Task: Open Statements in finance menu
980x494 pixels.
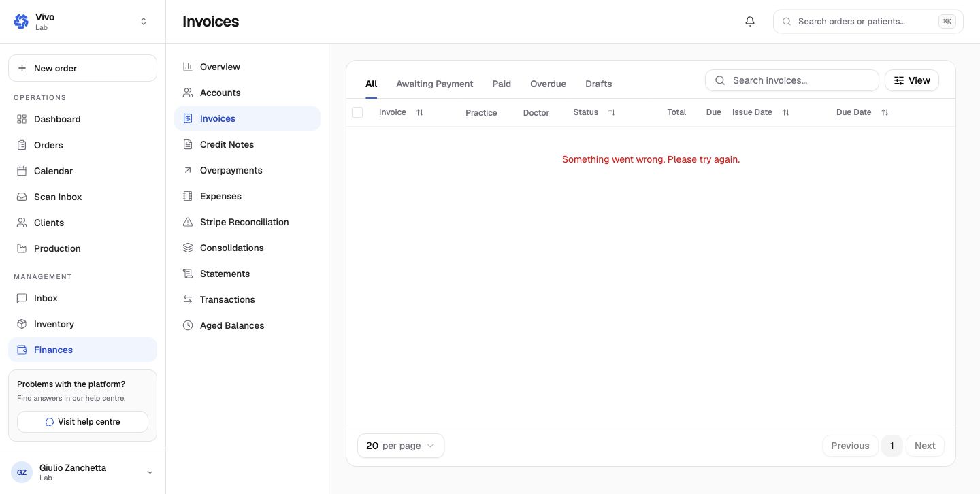Action: (247, 274)
